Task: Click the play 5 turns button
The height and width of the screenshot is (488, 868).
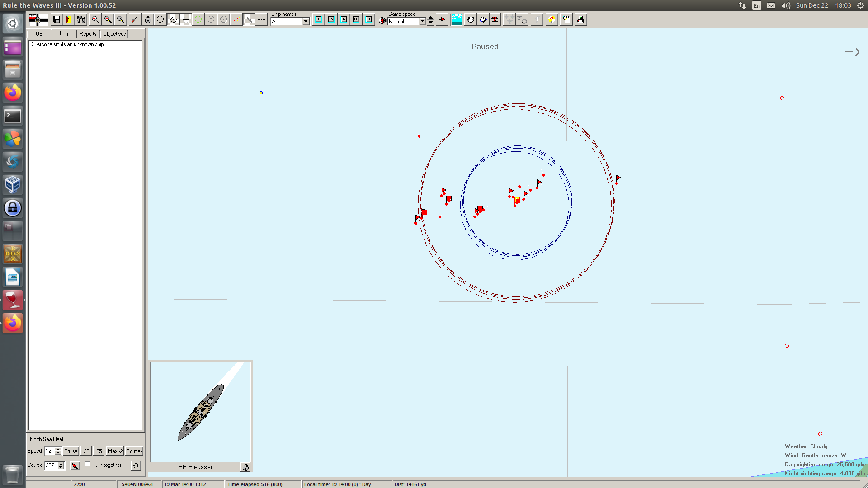Action: click(331, 19)
